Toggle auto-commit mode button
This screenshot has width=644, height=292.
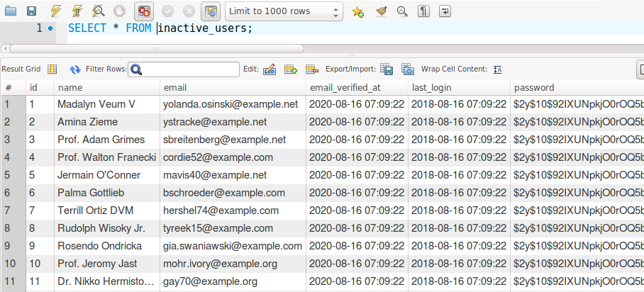[x=211, y=11]
